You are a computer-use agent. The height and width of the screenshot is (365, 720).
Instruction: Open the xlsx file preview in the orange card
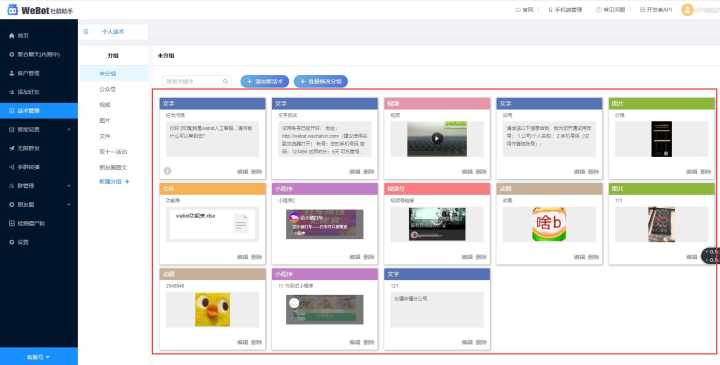coord(213,224)
